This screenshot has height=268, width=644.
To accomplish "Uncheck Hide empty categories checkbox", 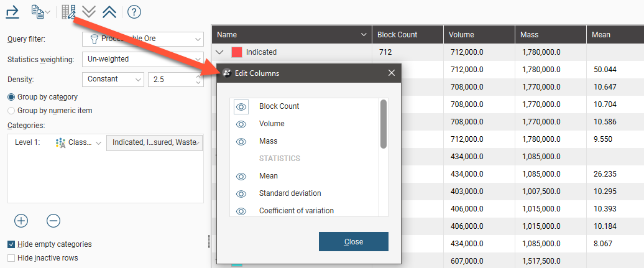I will pyautogui.click(x=11, y=244).
